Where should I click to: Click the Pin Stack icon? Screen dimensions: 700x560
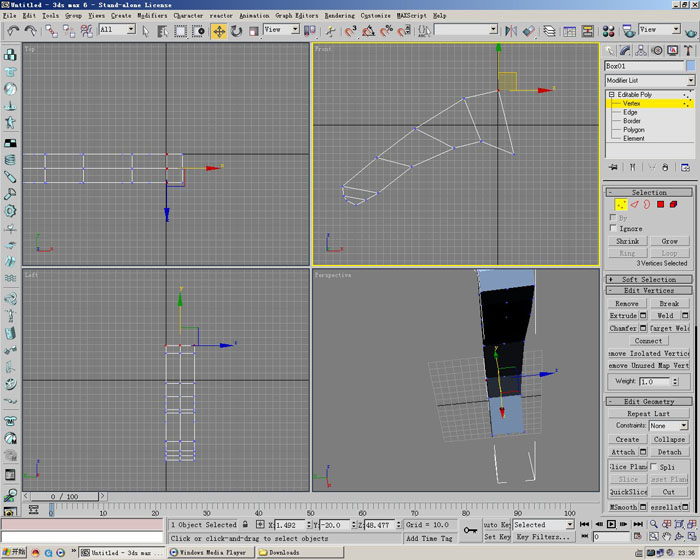coord(614,167)
